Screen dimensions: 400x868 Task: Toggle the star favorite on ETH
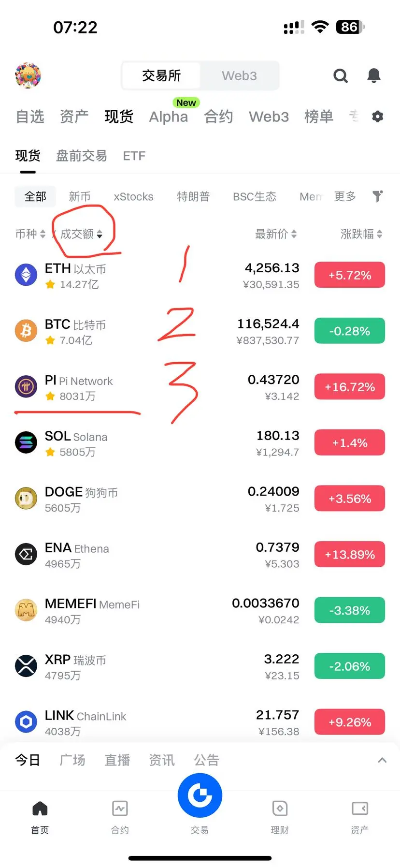pyautogui.click(x=50, y=285)
